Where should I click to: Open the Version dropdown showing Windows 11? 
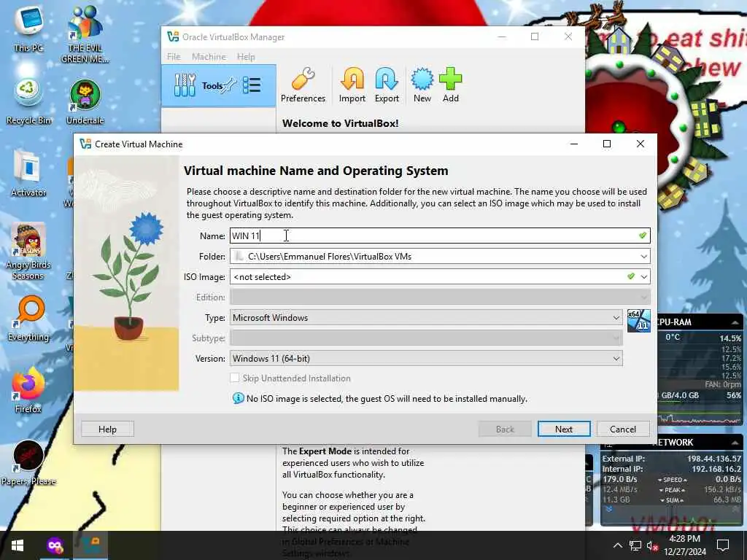click(x=426, y=359)
